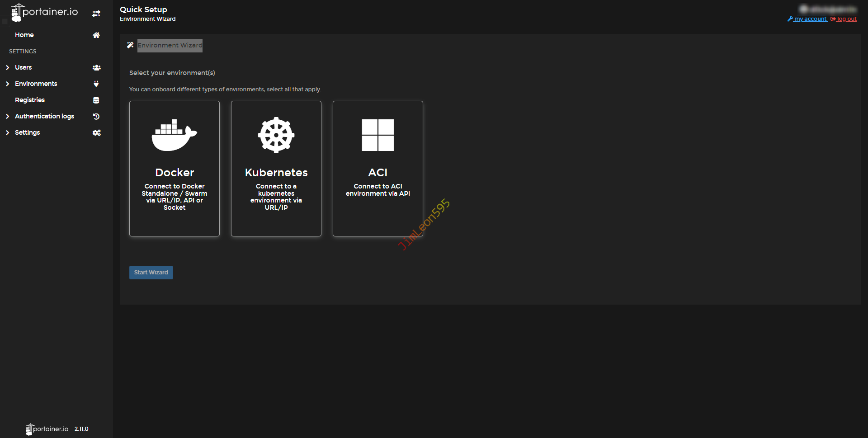868x438 pixels.
Task: Expand the Users submenu chevron
Action: coord(7,67)
